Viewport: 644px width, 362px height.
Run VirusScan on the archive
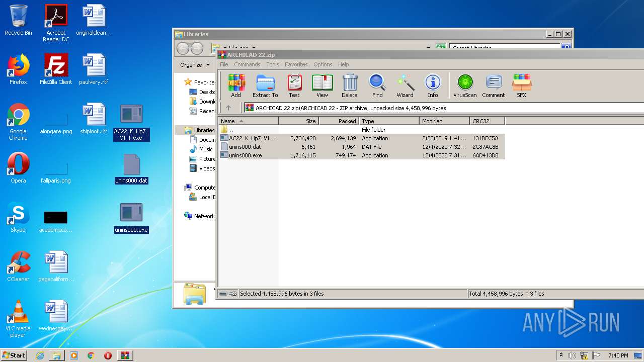click(x=465, y=85)
